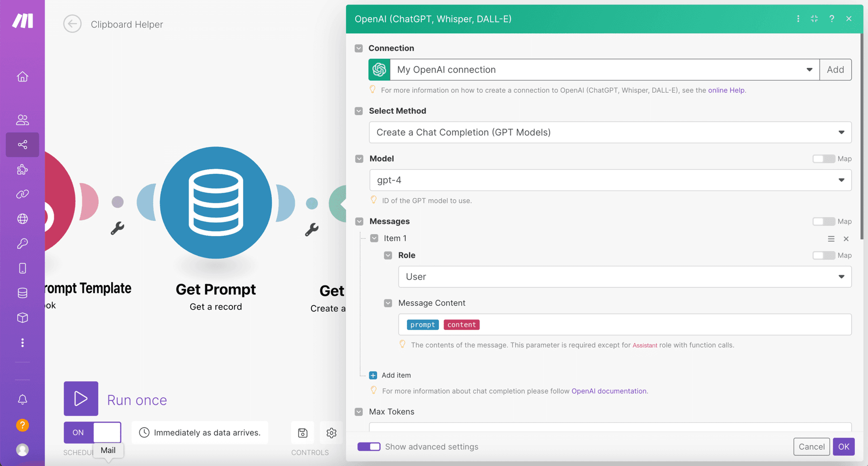
Task: Click Run once to execute the scenario
Action: [x=81, y=399]
